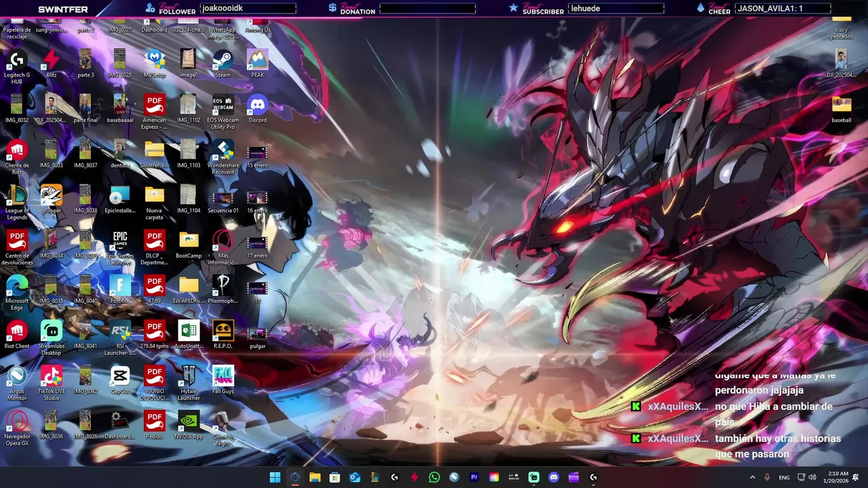Select the baseball folder on the right
The image size is (868, 488).
pyautogui.click(x=842, y=110)
